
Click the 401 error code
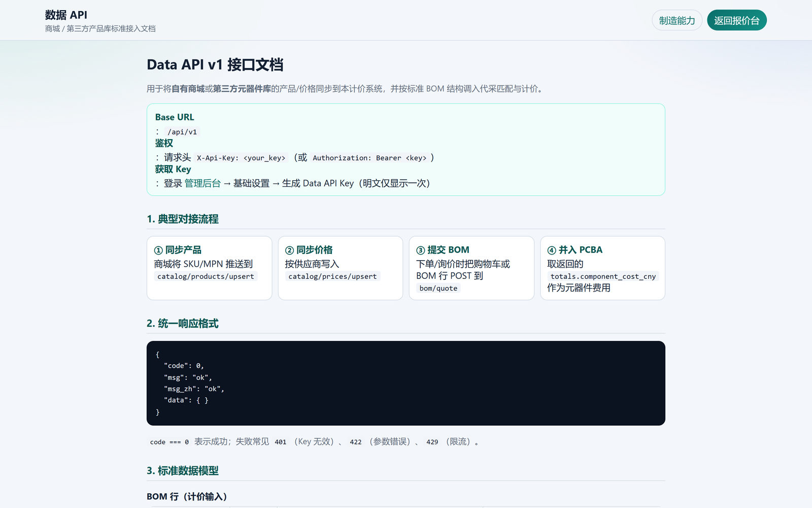pyautogui.click(x=281, y=442)
